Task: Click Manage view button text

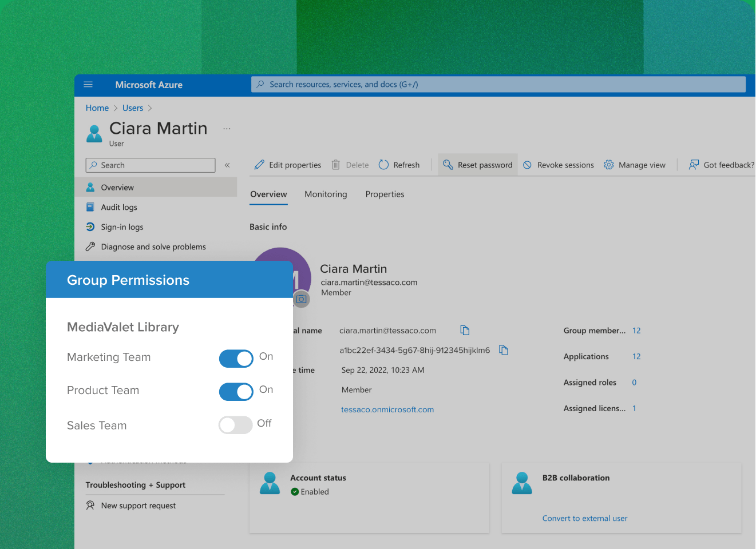Action: (642, 165)
